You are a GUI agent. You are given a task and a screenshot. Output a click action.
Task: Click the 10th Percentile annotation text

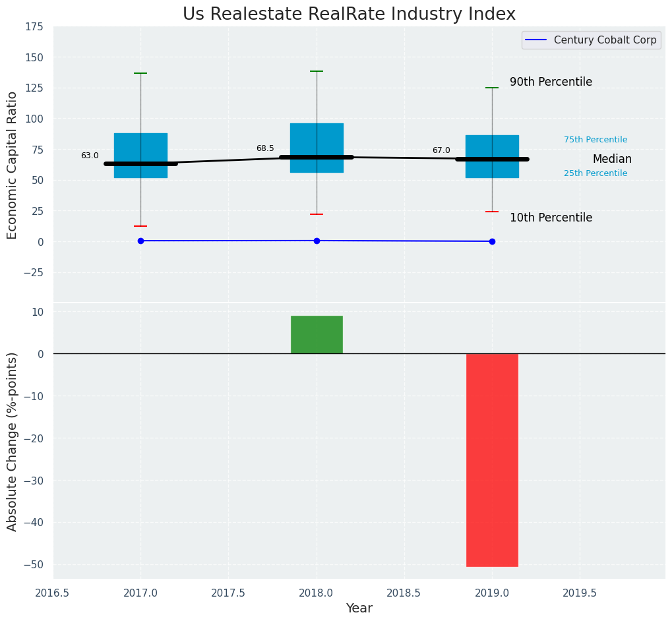(551, 218)
